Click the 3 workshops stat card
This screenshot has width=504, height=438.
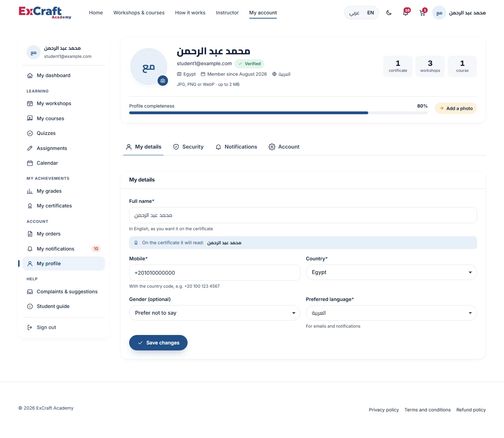click(x=430, y=66)
